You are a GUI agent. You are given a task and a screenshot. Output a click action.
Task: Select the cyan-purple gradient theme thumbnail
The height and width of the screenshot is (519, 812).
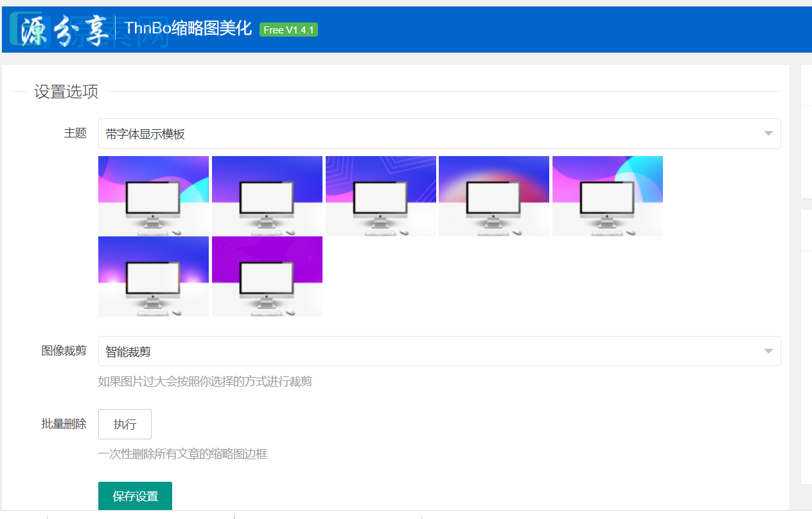[153, 195]
